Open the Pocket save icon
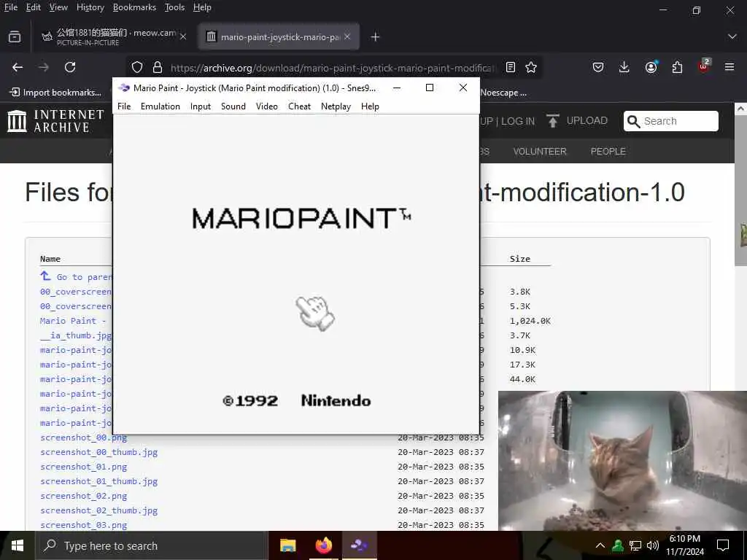The height and width of the screenshot is (560, 747). tap(598, 67)
